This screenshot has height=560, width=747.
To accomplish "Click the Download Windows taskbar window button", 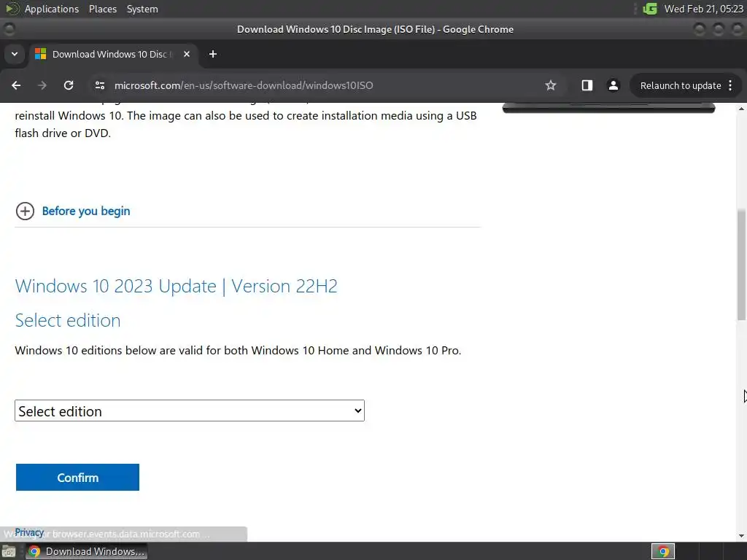I will click(86, 551).
